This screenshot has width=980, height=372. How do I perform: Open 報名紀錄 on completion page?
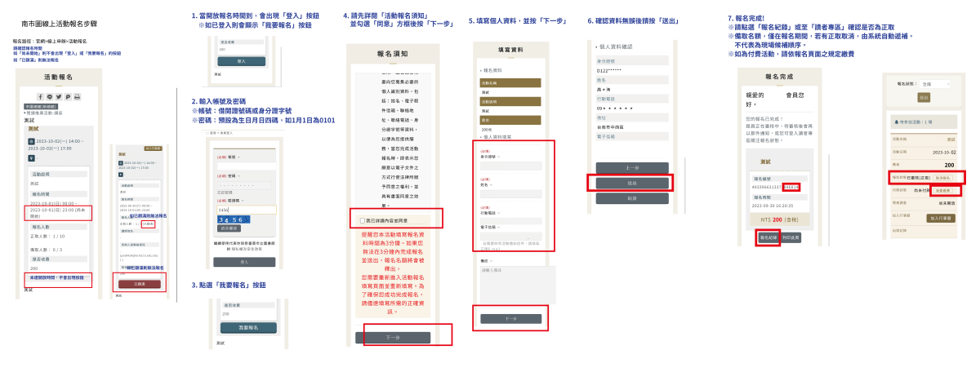pos(768,237)
